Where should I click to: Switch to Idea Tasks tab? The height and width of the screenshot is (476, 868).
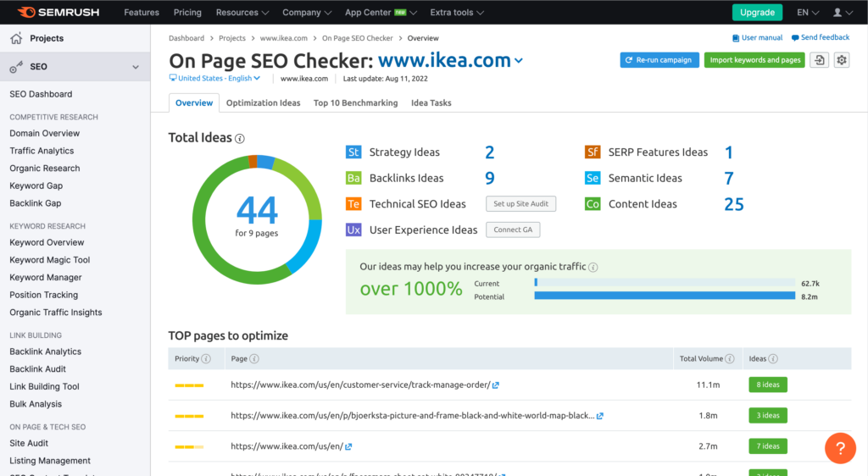[431, 102]
